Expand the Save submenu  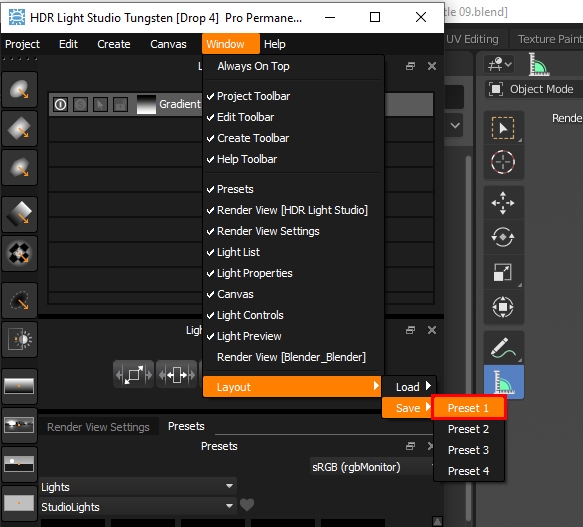point(408,408)
